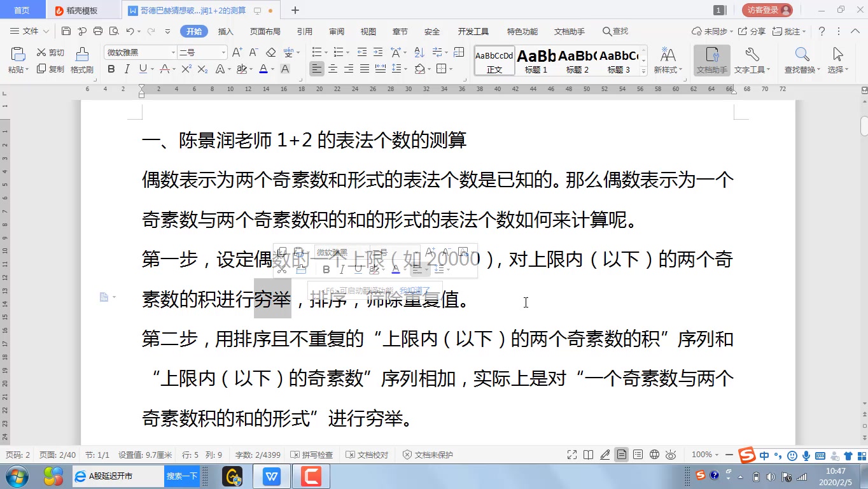
Task: Toggle page view mode in status bar
Action: pyautogui.click(x=621, y=455)
